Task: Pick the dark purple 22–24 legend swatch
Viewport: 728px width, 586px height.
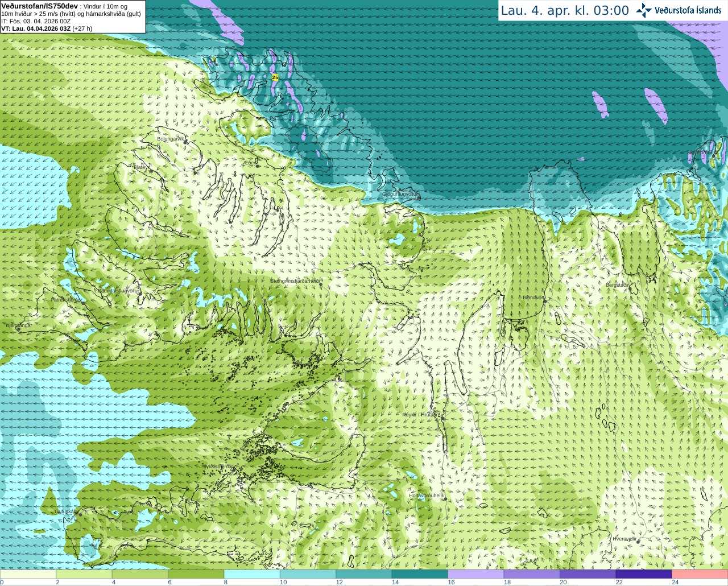Action: pos(644,574)
